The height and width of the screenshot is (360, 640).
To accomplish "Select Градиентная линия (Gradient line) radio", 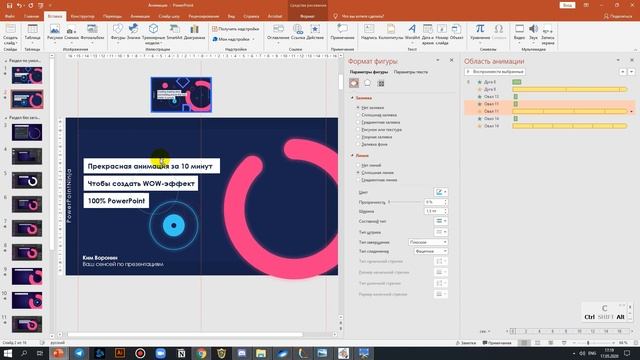I will click(358, 180).
